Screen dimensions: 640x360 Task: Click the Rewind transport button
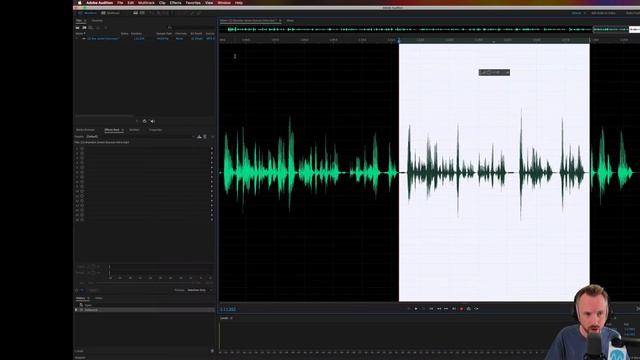(x=439, y=309)
